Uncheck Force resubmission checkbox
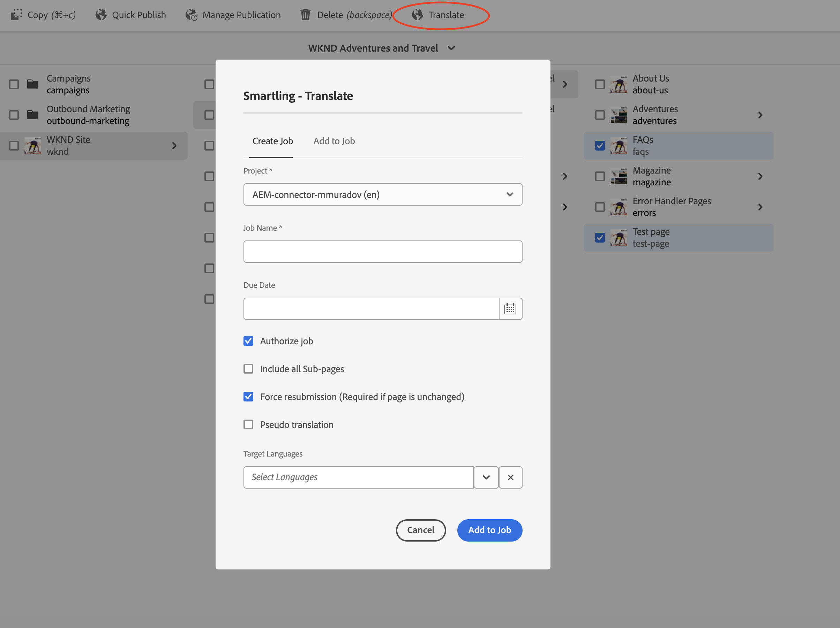The height and width of the screenshot is (628, 840). 248,397
